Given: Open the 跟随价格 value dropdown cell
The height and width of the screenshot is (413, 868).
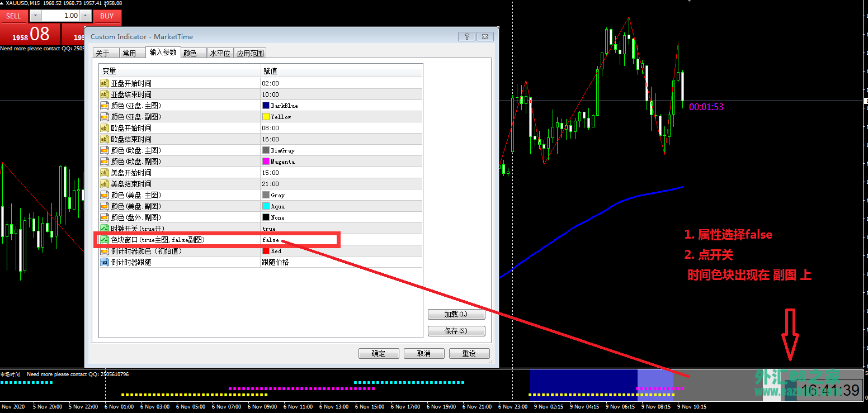Looking at the screenshot, I should 341,262.
